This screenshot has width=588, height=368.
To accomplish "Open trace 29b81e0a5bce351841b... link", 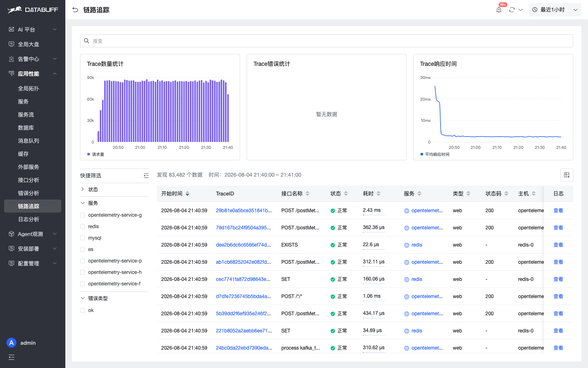I will 244,211.
